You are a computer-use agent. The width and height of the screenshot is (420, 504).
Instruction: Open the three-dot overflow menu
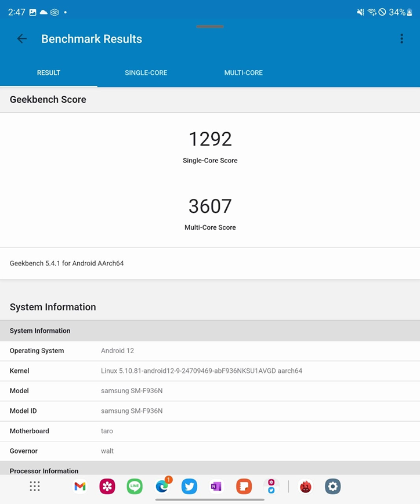tap(401, 39)
